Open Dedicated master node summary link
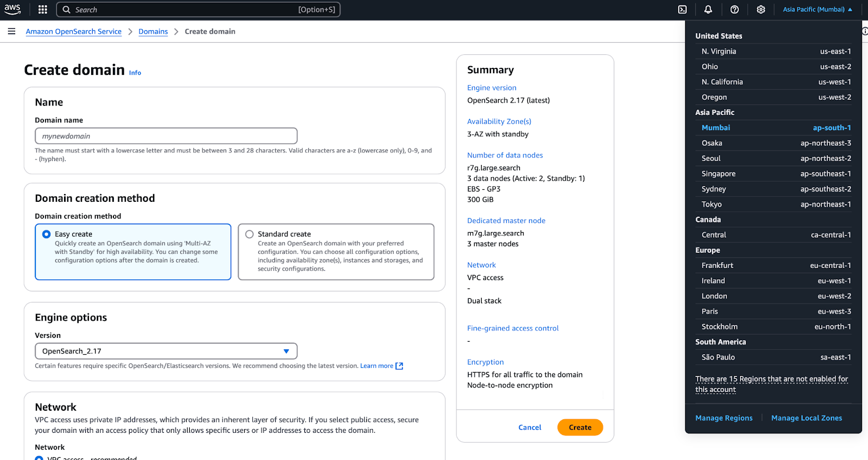 click(506, 221)
